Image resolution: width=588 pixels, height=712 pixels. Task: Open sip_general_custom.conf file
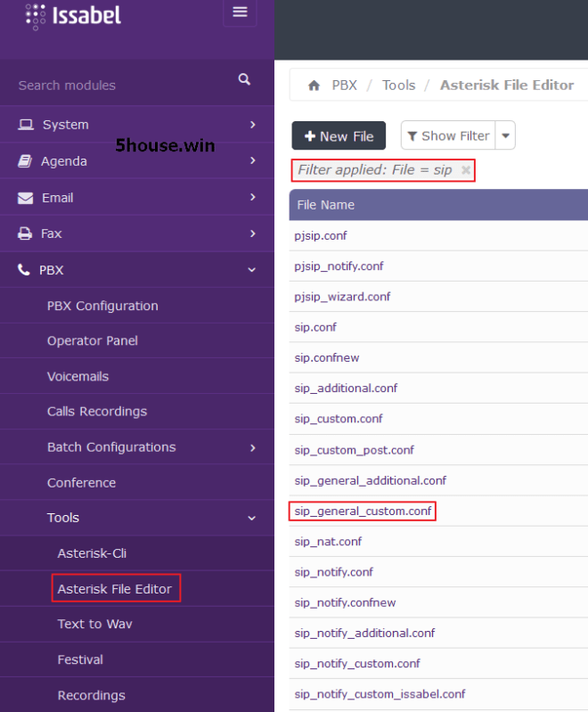pyautogui.click(x=363, y=511)
